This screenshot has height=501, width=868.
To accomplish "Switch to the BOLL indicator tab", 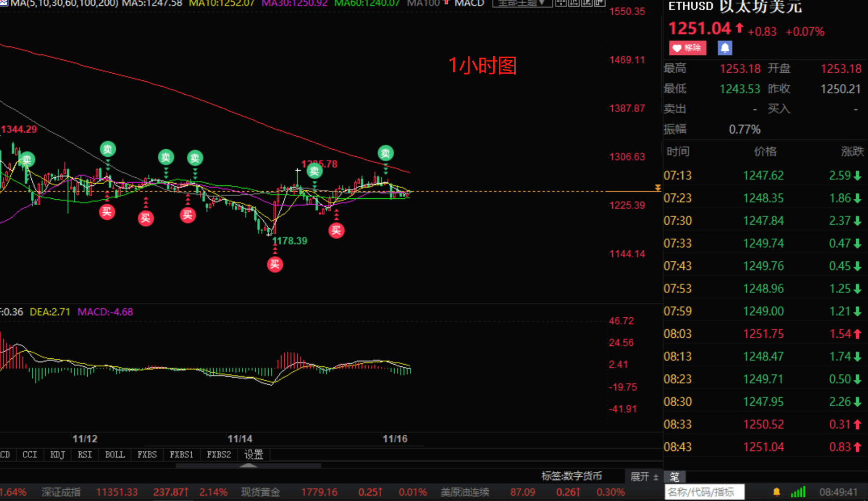I will point(115,455).
